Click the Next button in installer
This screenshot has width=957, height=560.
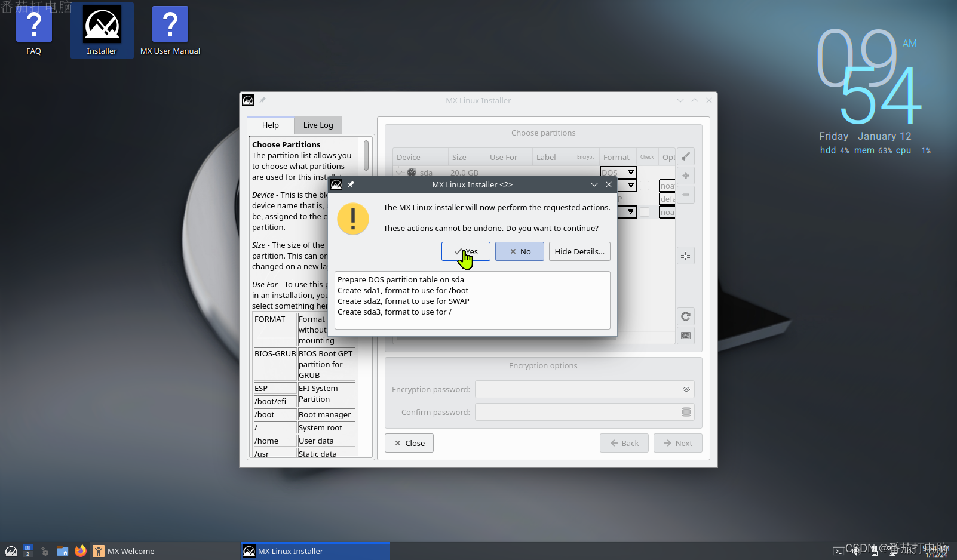(x=678, y=443)
